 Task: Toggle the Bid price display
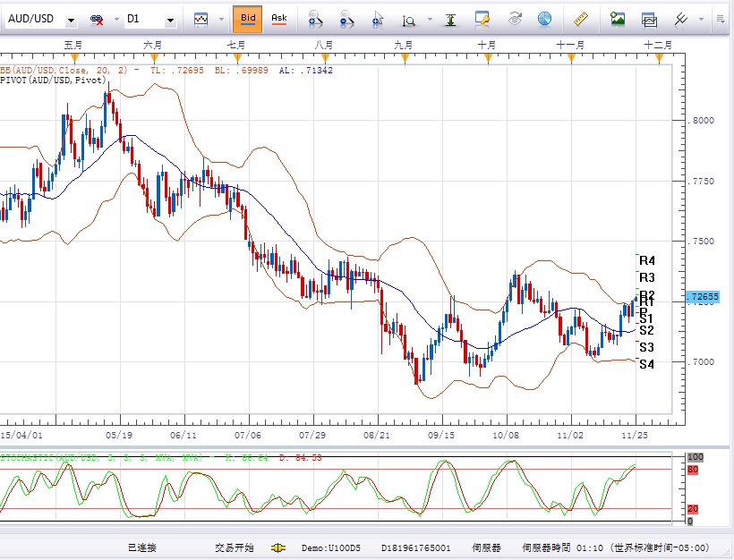pyautogui.click(x=248, y=18)
